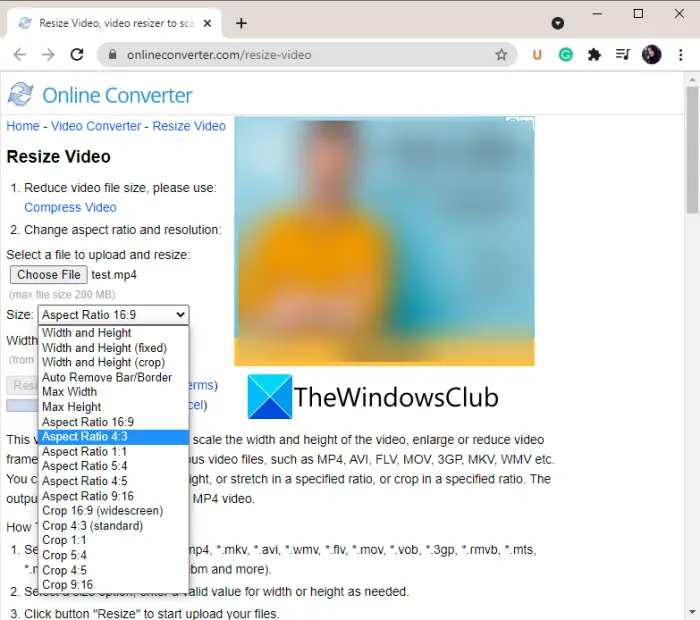Open a new tab with plus icon
The image size is (700, 620).
[242, 23]
